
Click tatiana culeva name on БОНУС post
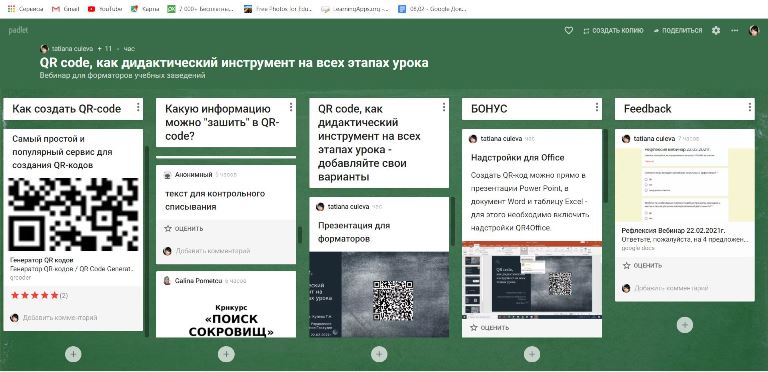tap(502, 139)
